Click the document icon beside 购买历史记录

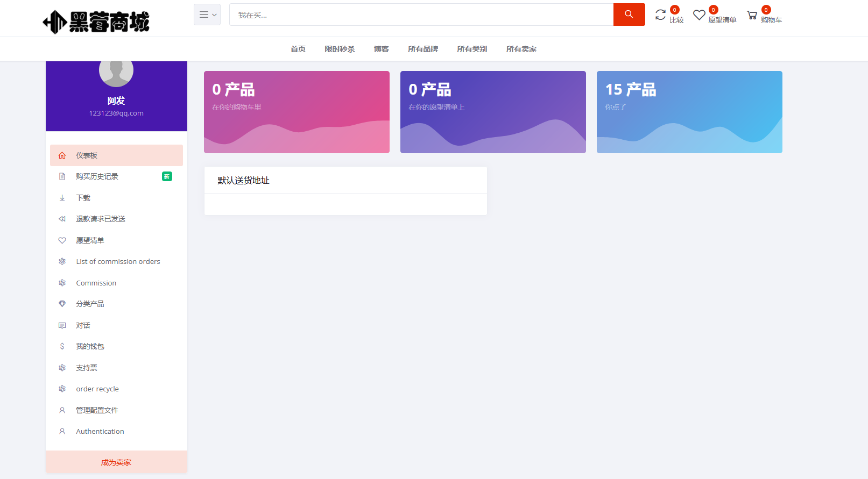pyautogui.click(x=62, y=176)
